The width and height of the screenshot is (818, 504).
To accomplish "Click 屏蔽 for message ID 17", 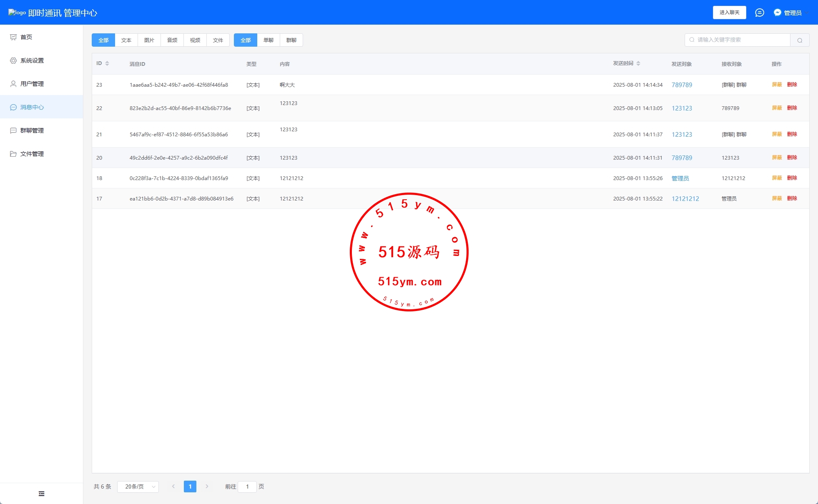I will tap(777, 198).
